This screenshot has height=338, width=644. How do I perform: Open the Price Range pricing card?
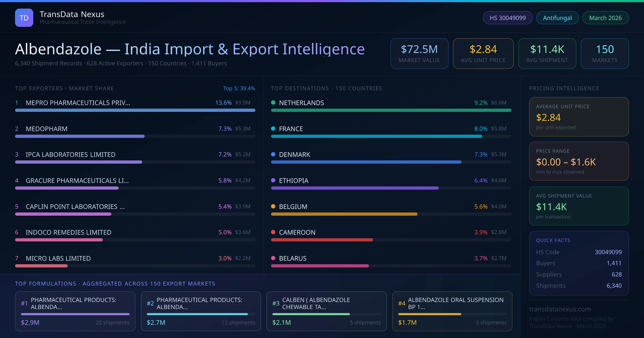coord(579,161)
